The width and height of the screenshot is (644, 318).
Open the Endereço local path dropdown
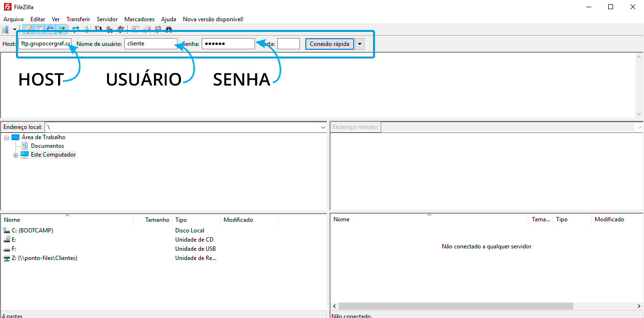pyautogui.click(x=323, y=127)
